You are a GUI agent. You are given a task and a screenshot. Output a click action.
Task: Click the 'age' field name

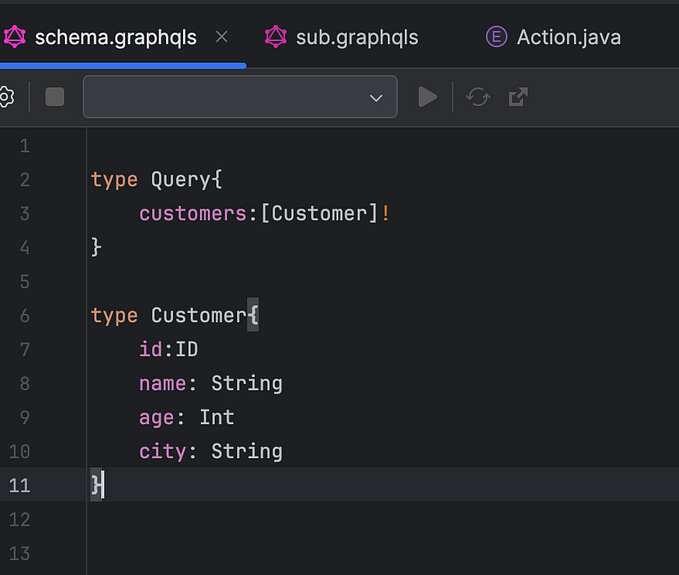[156, 418]
